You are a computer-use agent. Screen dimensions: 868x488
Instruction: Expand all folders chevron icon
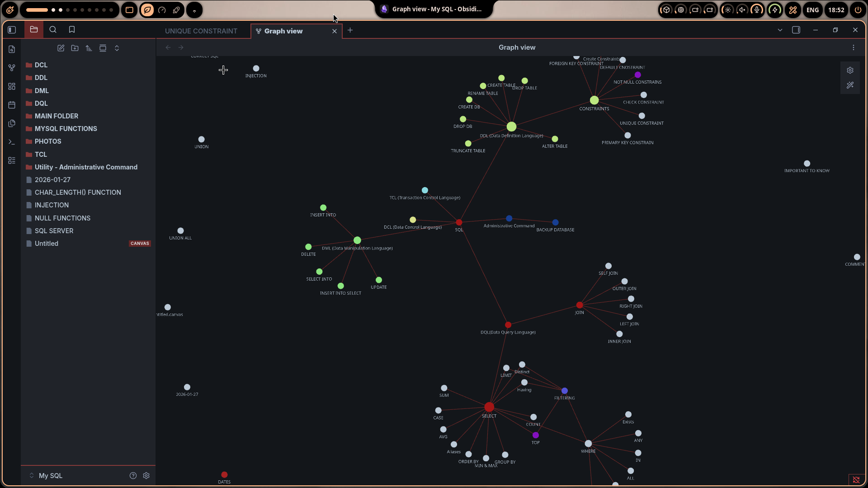[117, 48]
